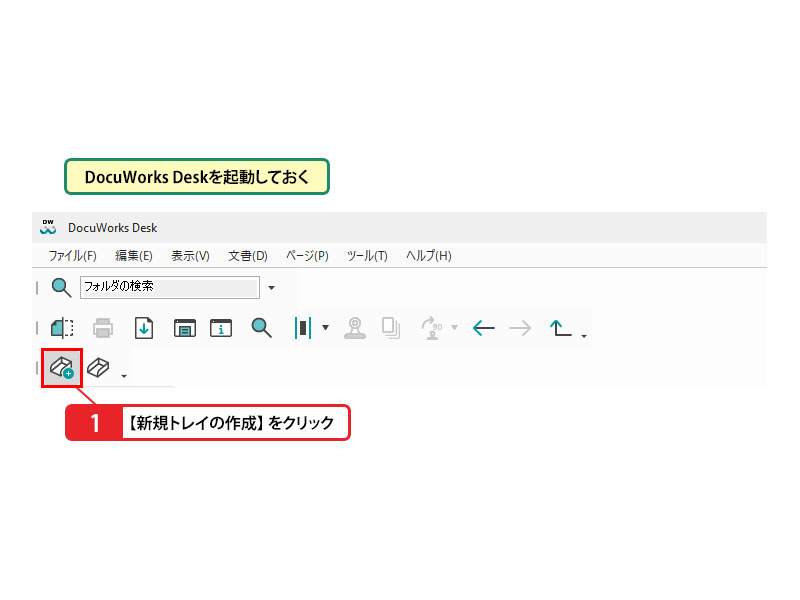Expand the display mode dropdown arrow

tap(326, 328)
